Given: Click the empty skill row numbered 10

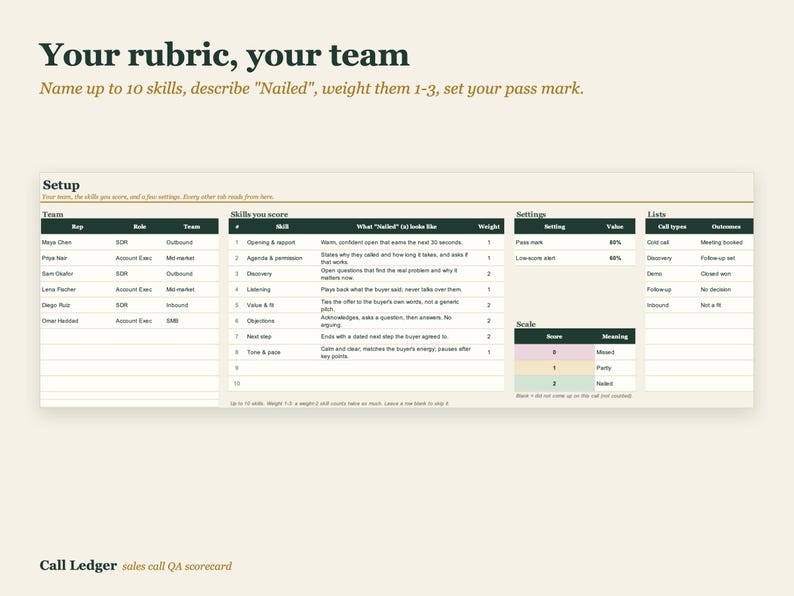Looking at the screenshot, I should click(x=366, y=383).
